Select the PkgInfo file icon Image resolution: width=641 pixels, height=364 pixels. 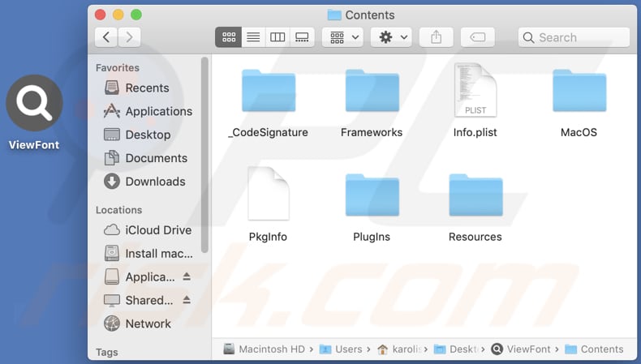[269, 193]
